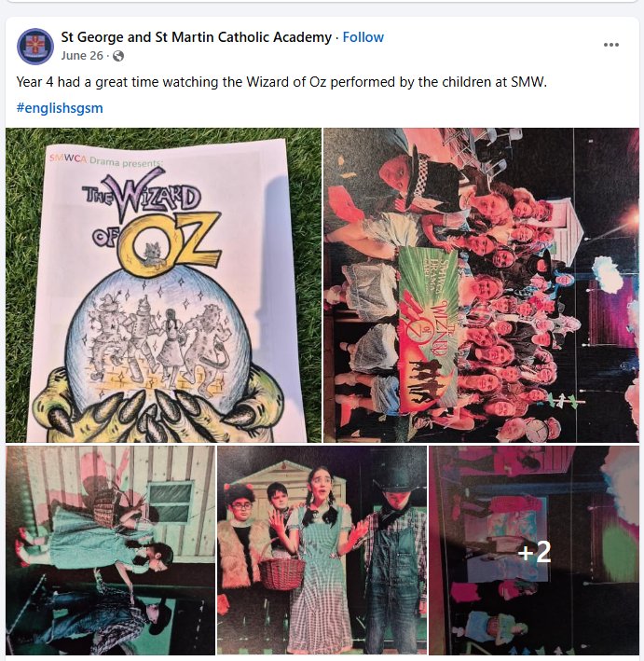Screen dimensions: 644x661
Task: Click the 'SMWCA Drama presents' heading on program
Action: (106, 160)
